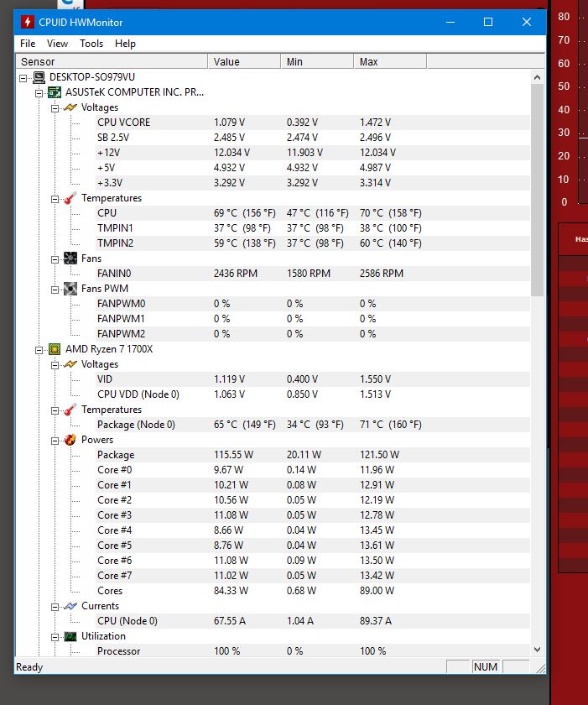Image resolution: width=588 pixels, height=705 pixels.
Task: Select the Processor utilization row
Action: pyautogui.click(x=313, y=651)
